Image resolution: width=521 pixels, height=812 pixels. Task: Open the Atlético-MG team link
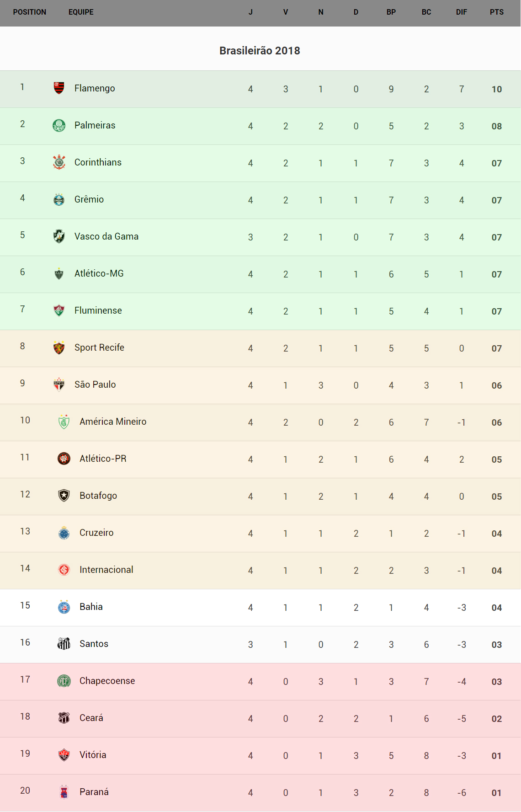pos(99,273)
